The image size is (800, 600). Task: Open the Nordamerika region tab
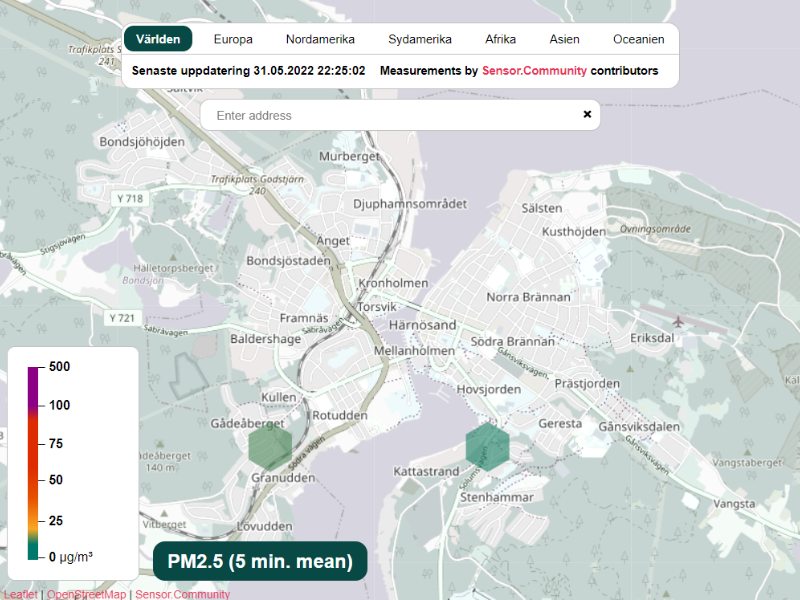pos(320,40)
